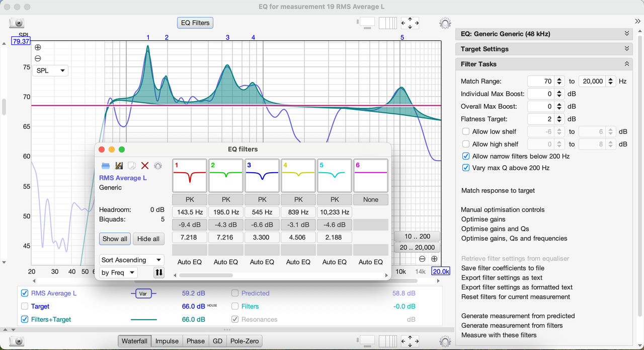Capture the lower graph with the bottom camera icon
The image size is (644, 350).
17,341
